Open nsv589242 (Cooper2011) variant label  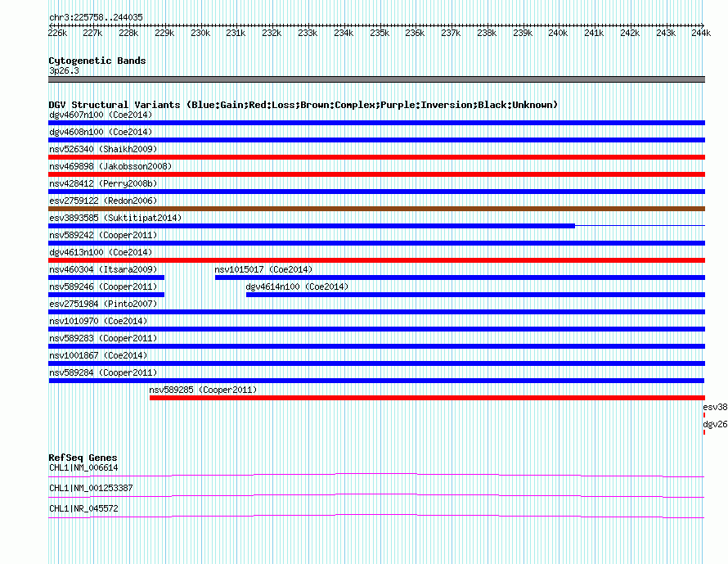[103, 235]
